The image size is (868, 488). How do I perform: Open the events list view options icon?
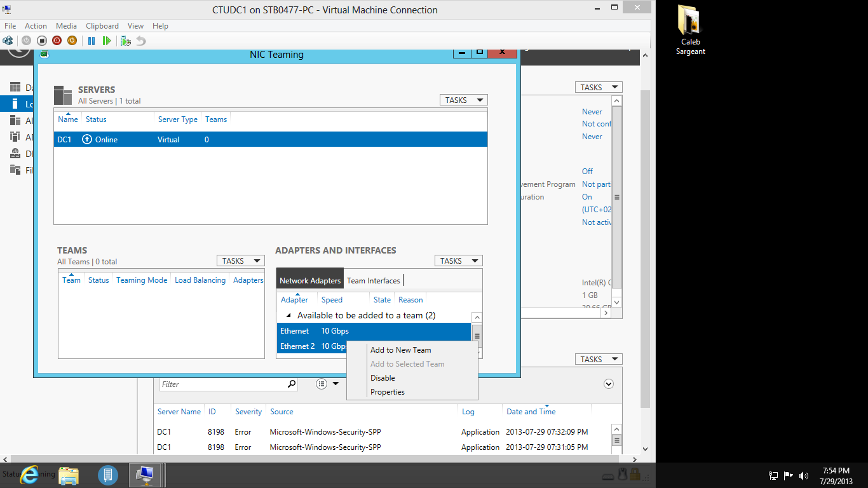coord(322,384)
